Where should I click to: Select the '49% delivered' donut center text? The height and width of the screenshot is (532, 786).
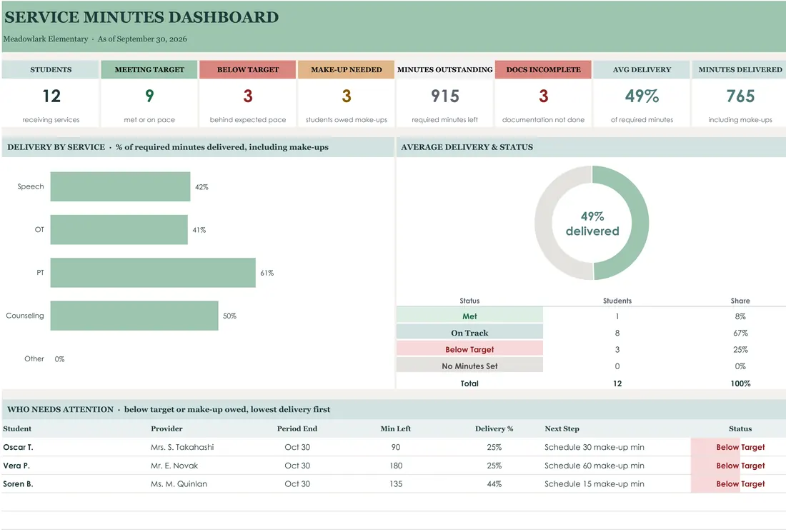(592, 224)
